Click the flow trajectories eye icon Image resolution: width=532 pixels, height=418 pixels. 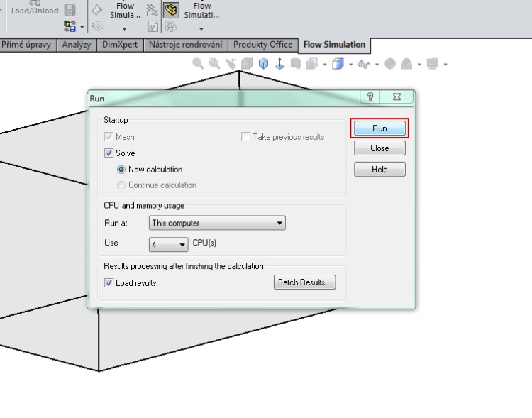click(97, 26)
